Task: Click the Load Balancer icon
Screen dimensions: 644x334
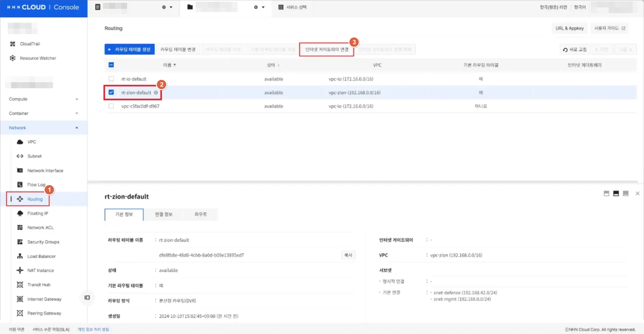Action: pos(20,256)
